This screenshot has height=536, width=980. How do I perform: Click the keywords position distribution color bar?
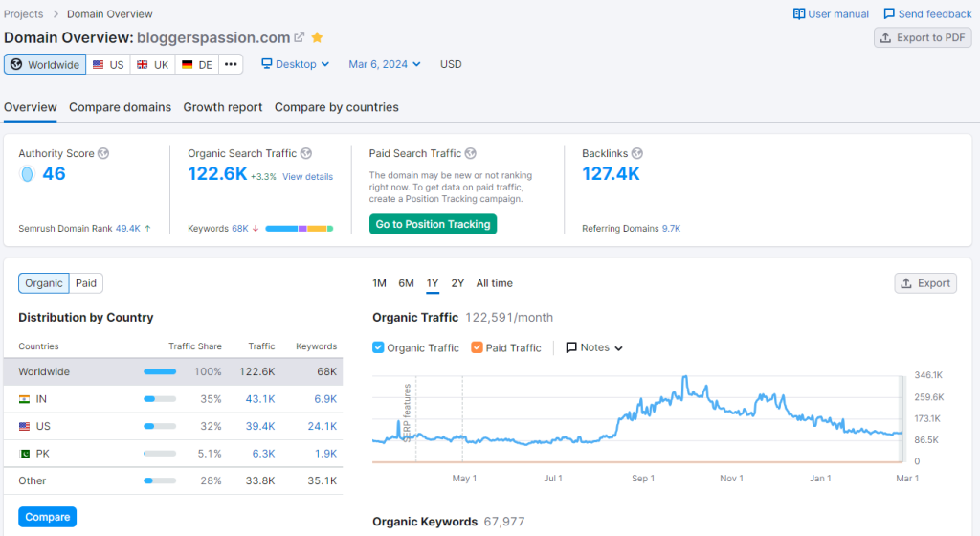(x=300, y=229)
